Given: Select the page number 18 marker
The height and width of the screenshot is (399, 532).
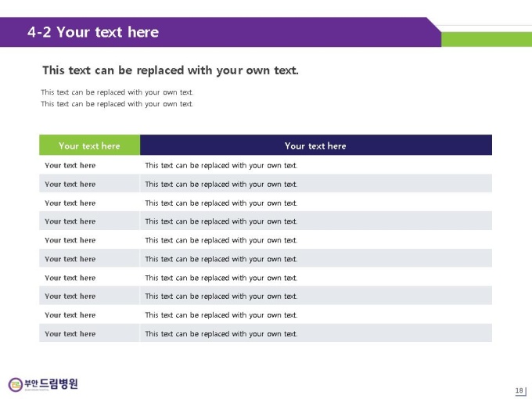Looking at the screenshot, I should click(x=519, y=390).
